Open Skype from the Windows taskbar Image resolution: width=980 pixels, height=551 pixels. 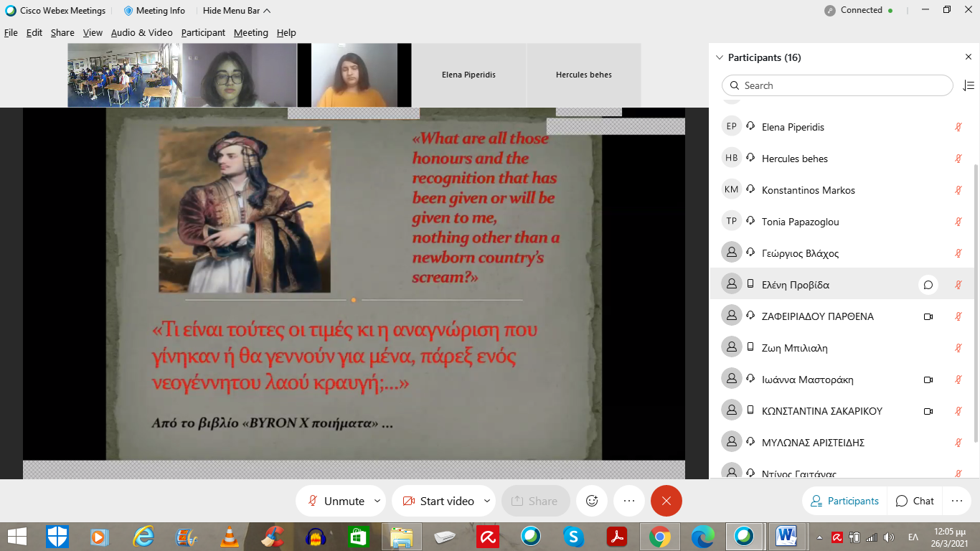pyautogui.click(x=573, y=537)
